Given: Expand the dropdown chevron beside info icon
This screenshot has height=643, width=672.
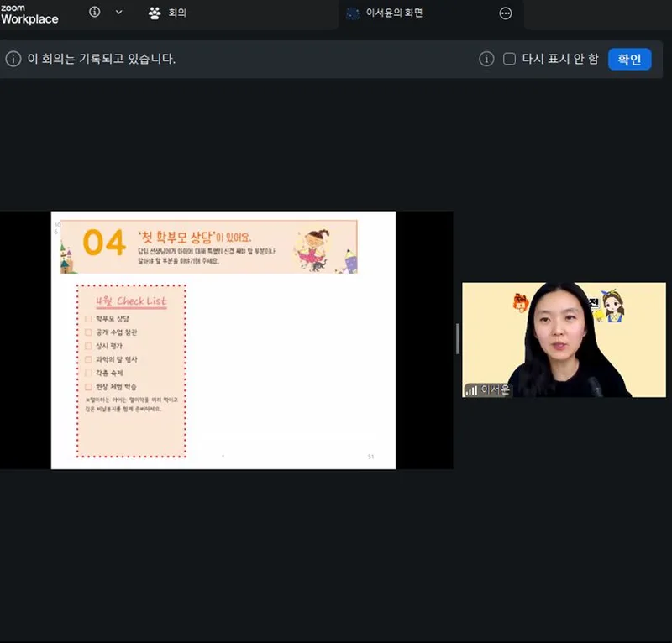Looking at the screenshot, I should click(118, 12).
